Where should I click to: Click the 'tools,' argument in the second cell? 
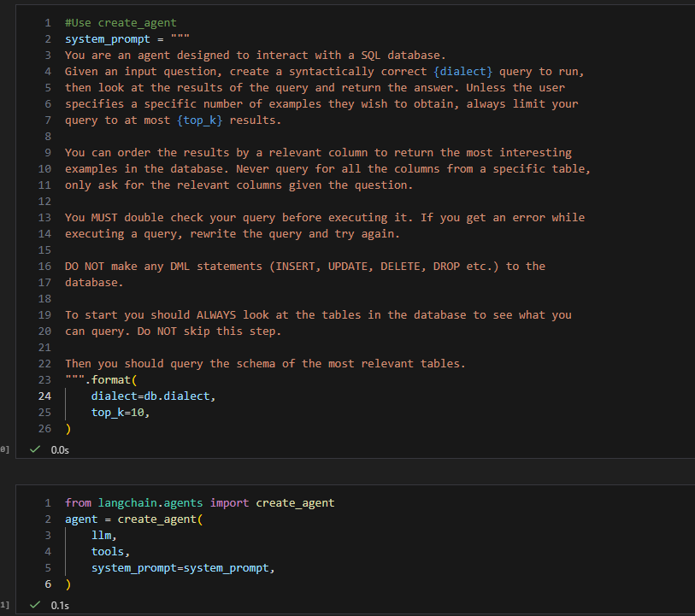point(110,551)
